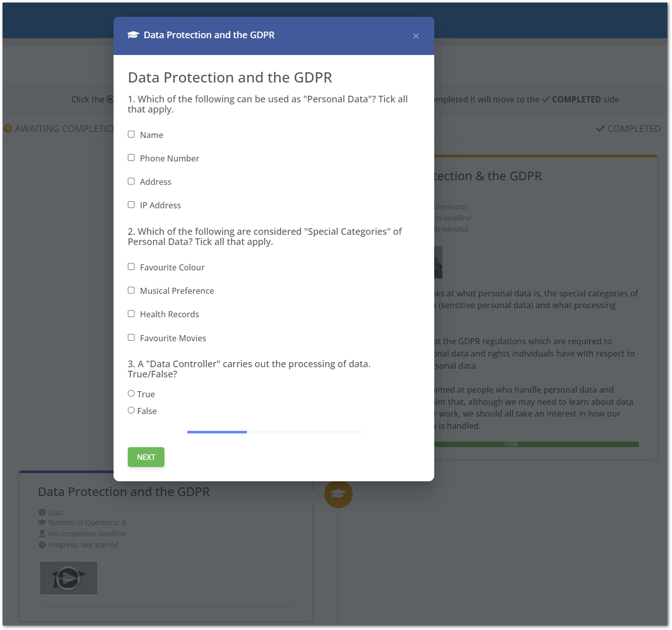Click the hourglass icon by No completion deadline
Image resolution: width=672 pixels, height=630 pixels.
[x=42, y=534]
